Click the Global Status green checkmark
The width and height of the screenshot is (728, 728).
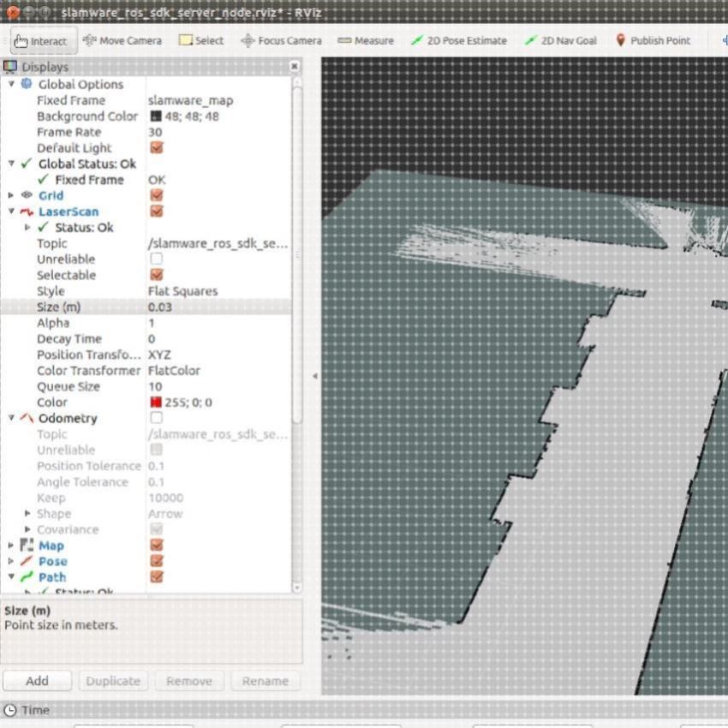coord(27,163)
